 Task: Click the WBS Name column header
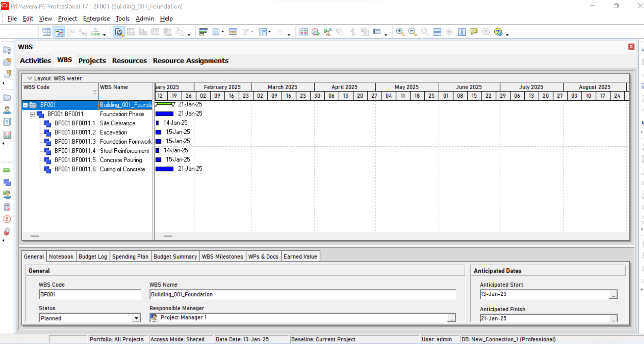(x=125, y=92)
